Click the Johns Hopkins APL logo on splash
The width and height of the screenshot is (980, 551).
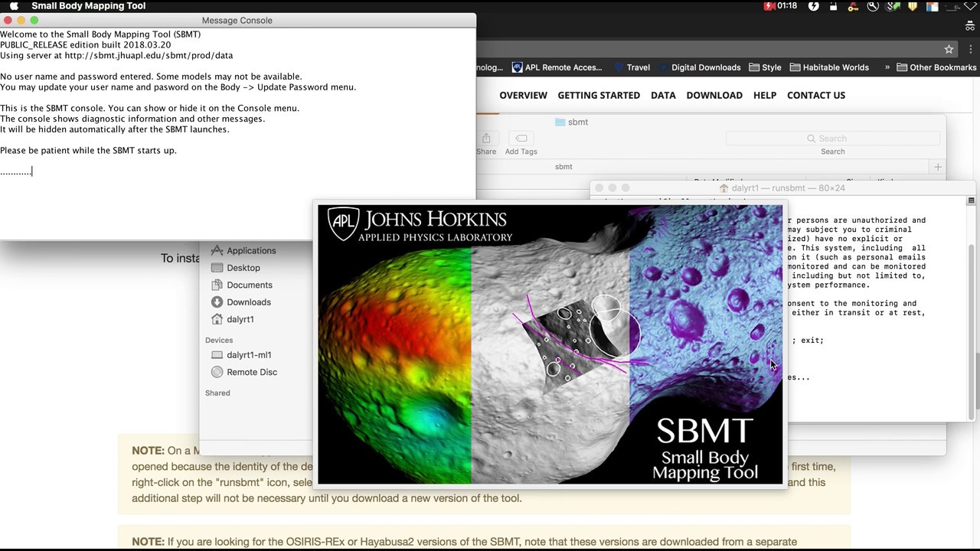click(x=420, y=225)
